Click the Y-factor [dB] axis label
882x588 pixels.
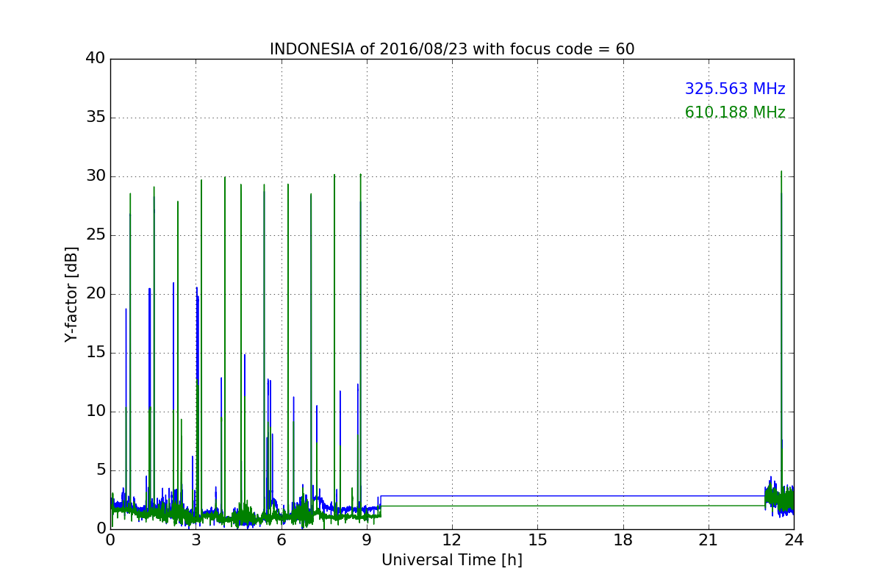(x=71, y=294)
